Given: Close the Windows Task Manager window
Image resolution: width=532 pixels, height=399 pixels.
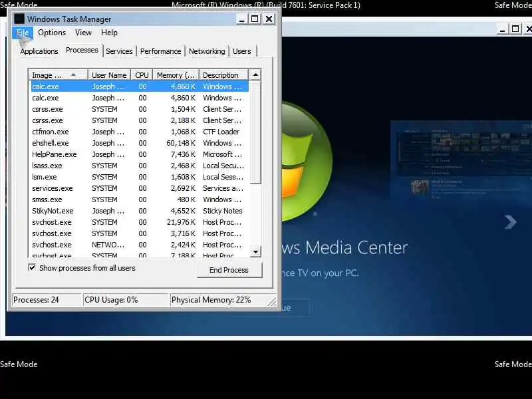Looking at the screenshot, I should (x=269, y=19).
